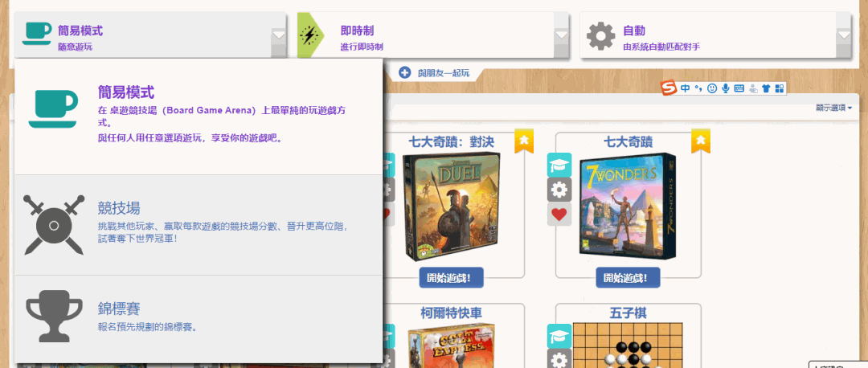The height and width of the screenshot is (368, 868).
Task: Toggle favorite heart on 七大奇蹟 card
Action: click(x=559, y=215)
